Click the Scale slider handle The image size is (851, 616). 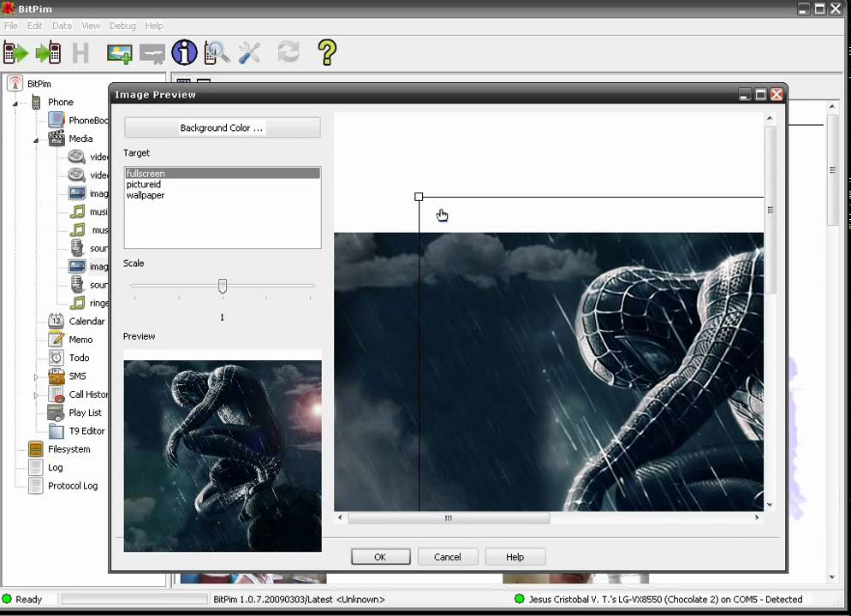223,287
